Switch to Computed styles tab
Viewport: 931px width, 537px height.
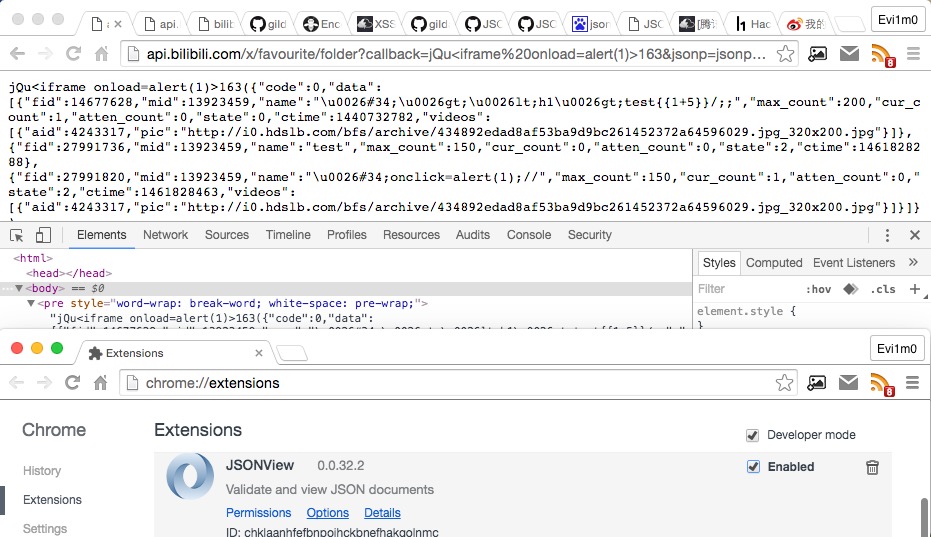(774, 263)
